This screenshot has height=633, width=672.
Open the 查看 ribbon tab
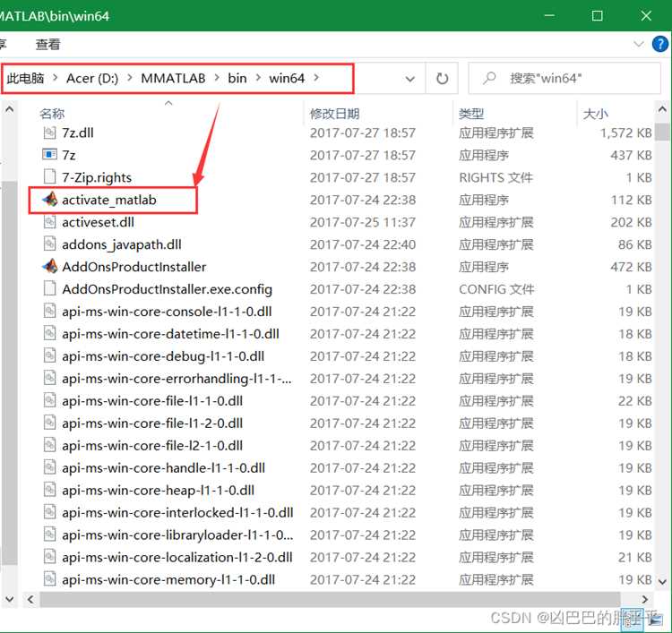click(x=47, y=44)
